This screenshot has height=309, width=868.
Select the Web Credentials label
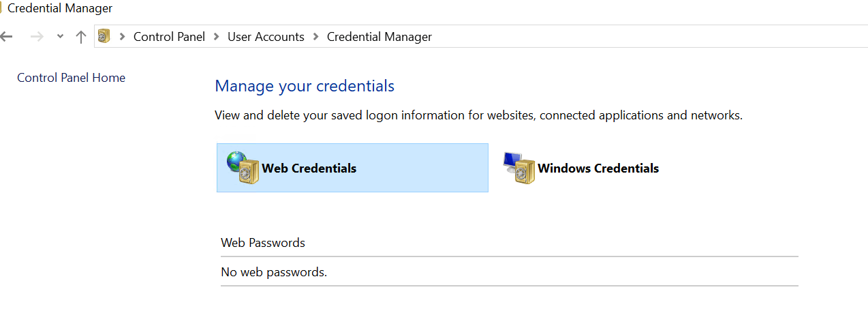[309, 168]
